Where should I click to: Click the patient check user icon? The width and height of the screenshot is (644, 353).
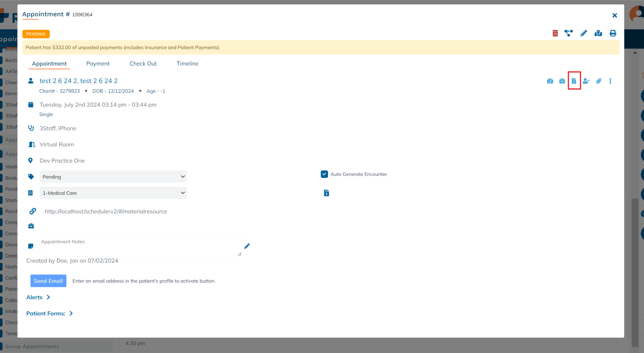(x=586, y=81)
